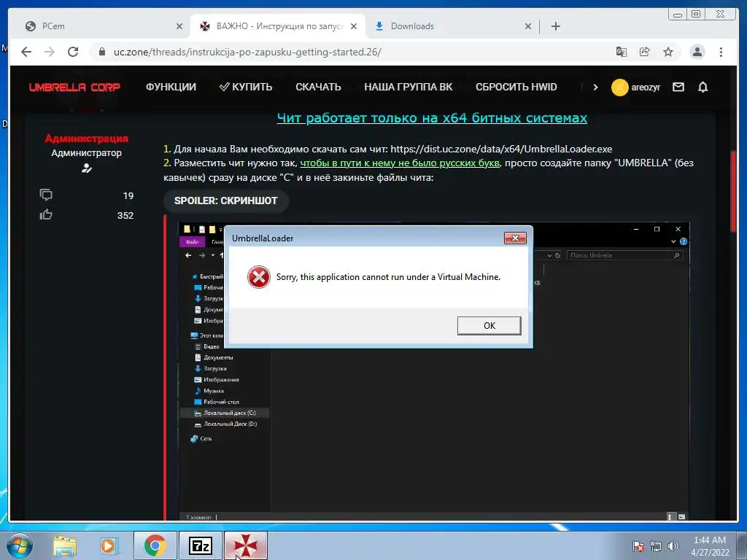Select the ВАЖНО - Инструкция tab
The width and height of the screenshot is (747, 560).
pos(278,26)
